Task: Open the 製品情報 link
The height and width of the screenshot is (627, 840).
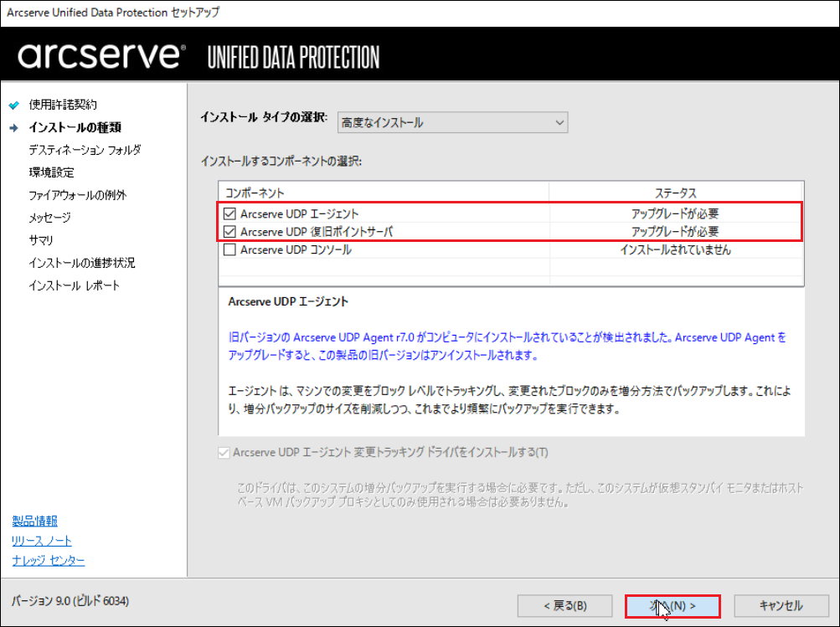Action: tap(35, 521)
